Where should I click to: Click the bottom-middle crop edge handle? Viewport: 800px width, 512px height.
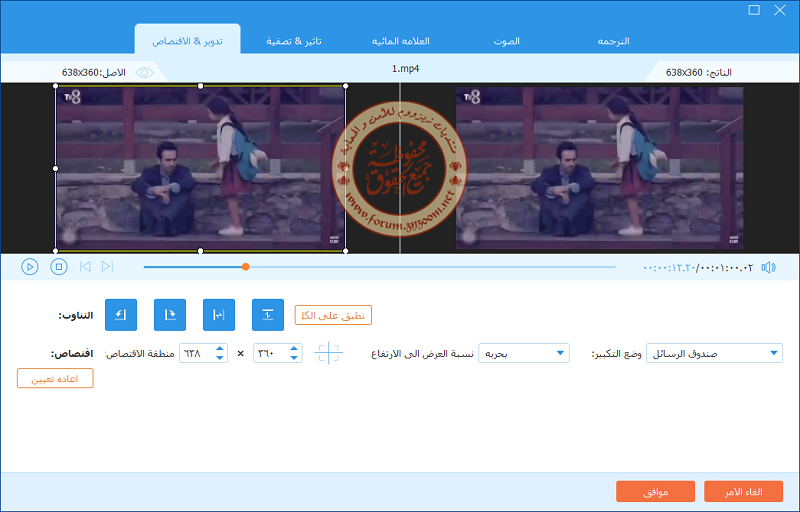pos(201,251)
